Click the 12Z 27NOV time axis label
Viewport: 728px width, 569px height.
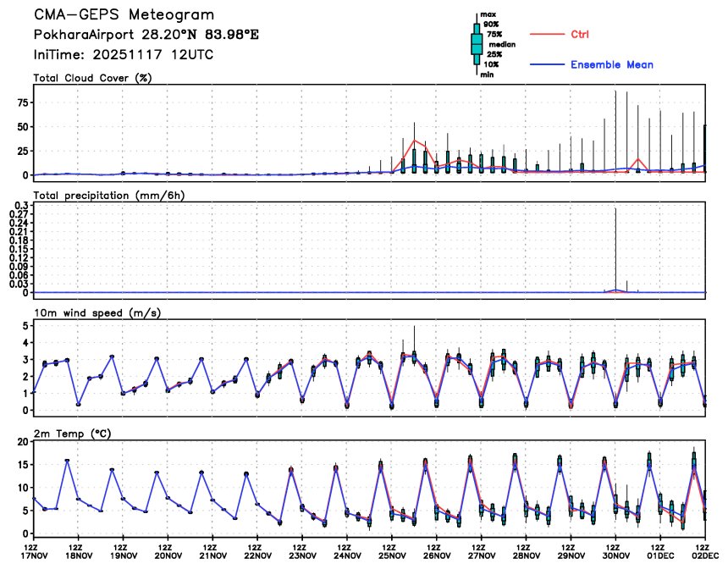(x=482, y=552)
